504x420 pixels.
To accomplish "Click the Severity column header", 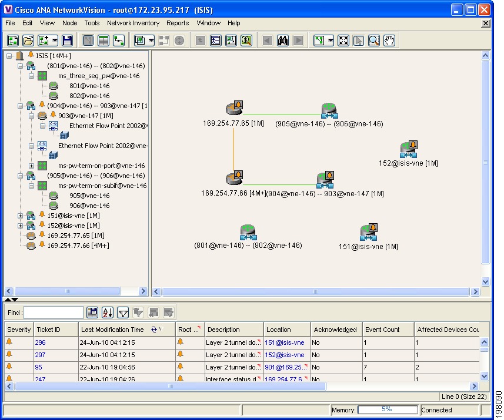I will tap(19, 330).
